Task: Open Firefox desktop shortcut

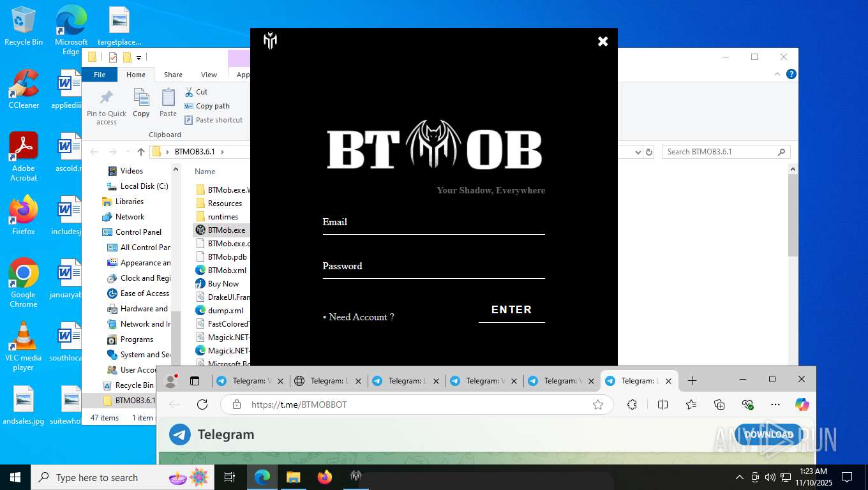Action: coord(24,216)
